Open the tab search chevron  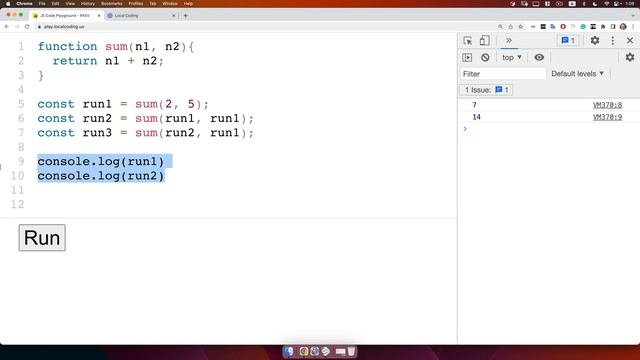[633, 16]
